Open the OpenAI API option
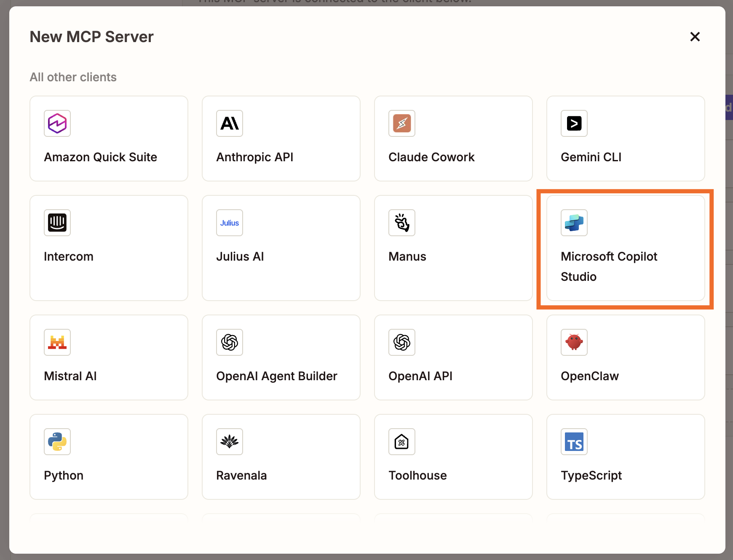The width and height of the screenshot is (733, 560). click(453, 357)
